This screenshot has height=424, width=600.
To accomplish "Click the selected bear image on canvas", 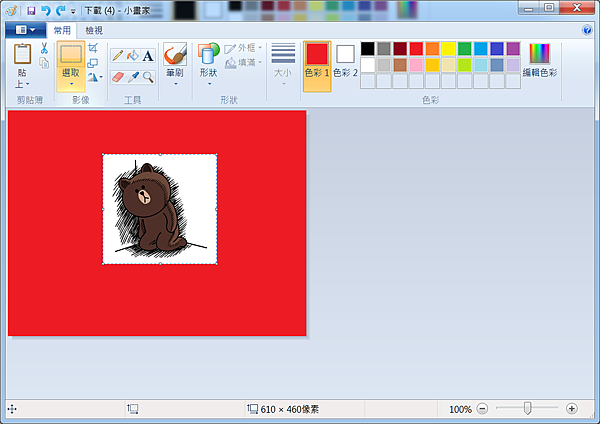I will click(x=160, y=209).
